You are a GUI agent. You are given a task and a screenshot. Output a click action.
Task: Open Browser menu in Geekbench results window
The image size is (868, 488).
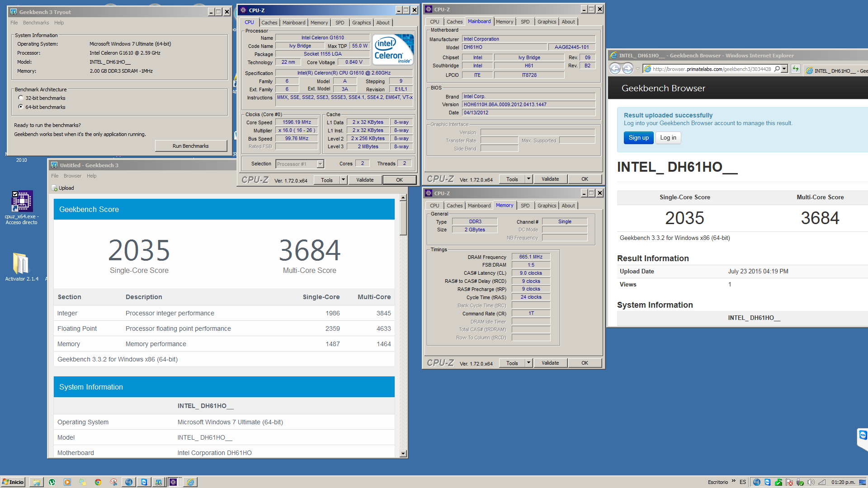pyautogui.click(x=72, y=176)
